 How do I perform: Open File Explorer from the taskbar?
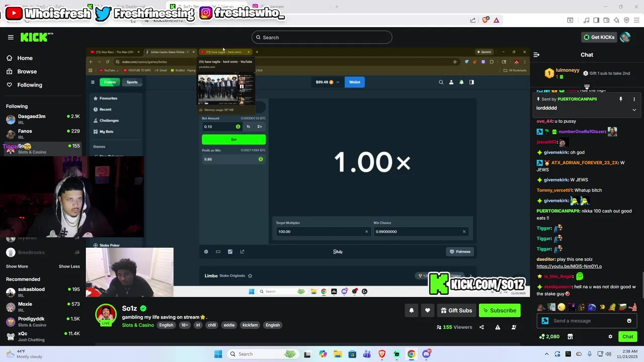[x=338, y=354]
